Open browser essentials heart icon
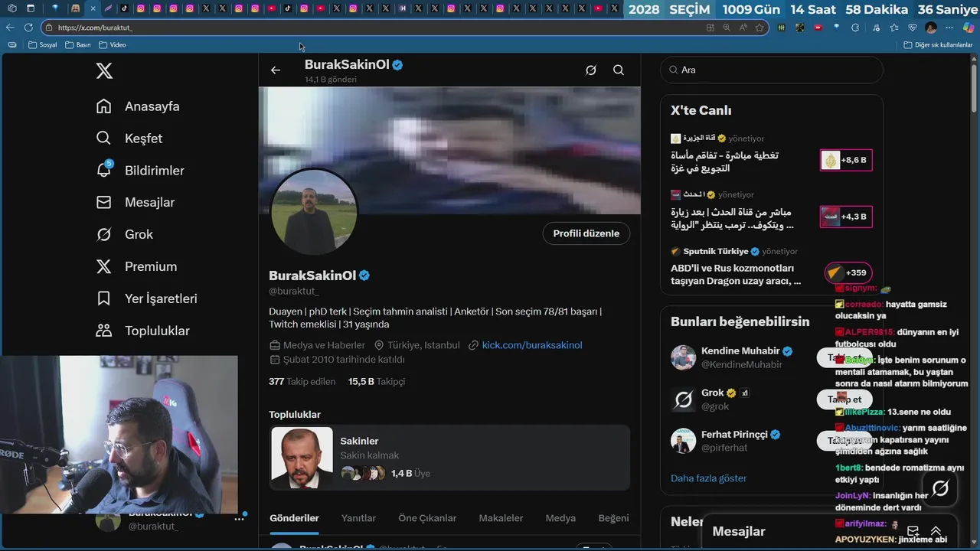The height and width of the screenshot is (551, 980). pyautogui.click(x=912, y=28)
